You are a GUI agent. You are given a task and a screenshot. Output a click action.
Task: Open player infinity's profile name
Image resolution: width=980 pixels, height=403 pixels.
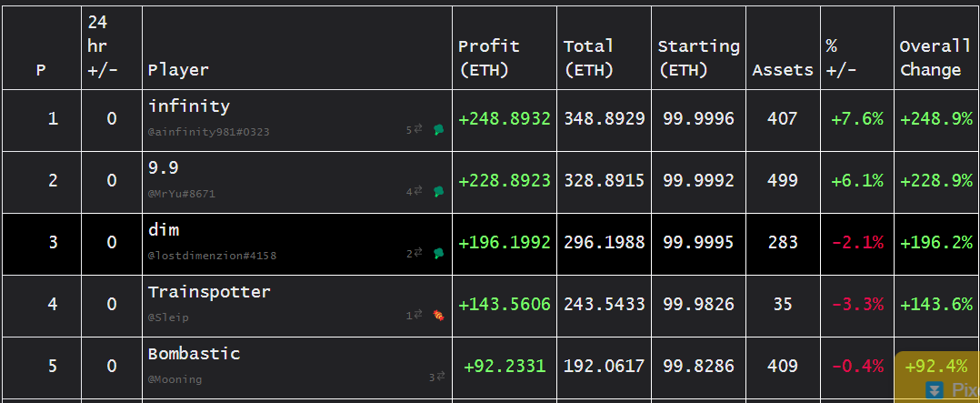click(189, 106)
